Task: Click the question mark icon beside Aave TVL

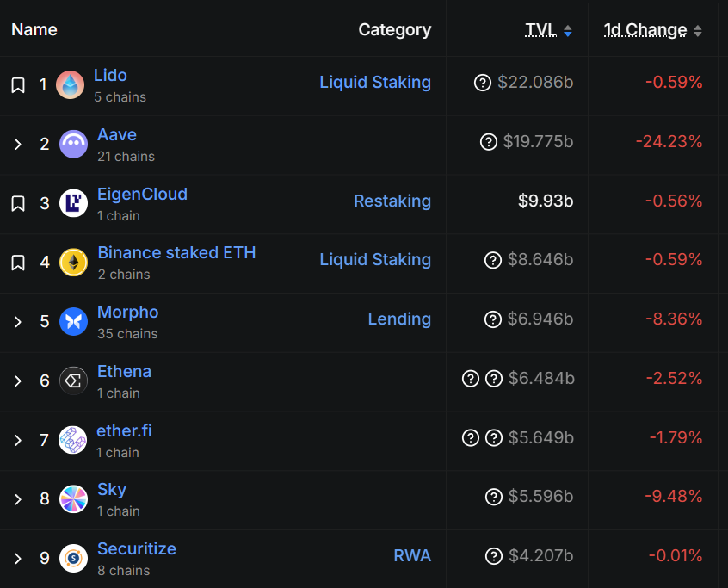Action: click(489, 142)
